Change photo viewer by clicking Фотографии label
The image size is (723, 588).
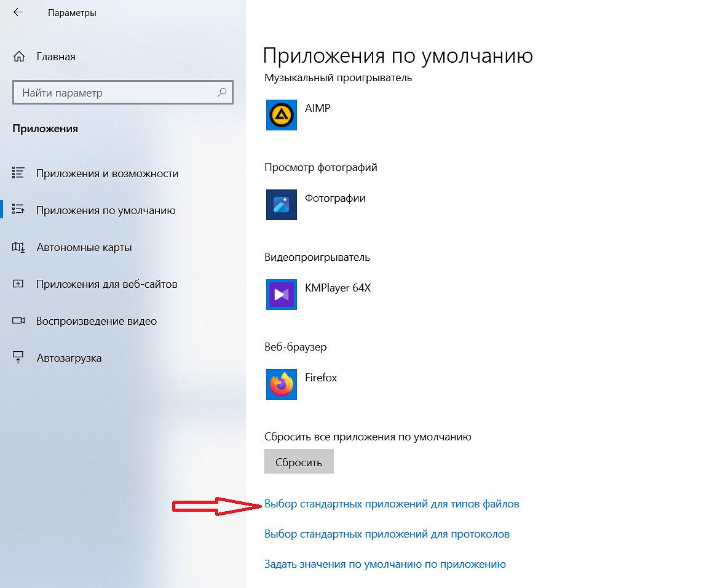pos(335,198)
